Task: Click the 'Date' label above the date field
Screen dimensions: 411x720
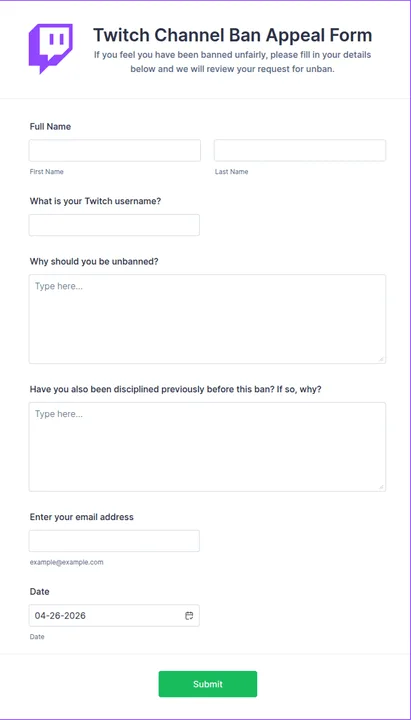Action: pyautogui.click(x=39, y=591)
